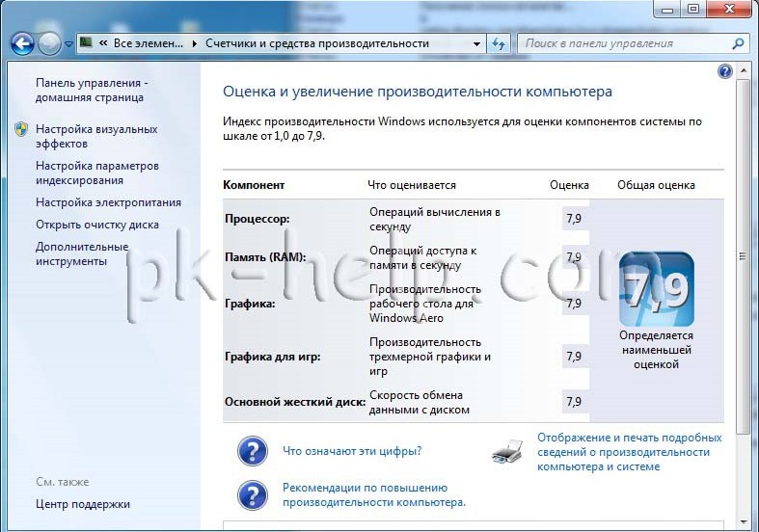Click question icon beside "Рекомендации по повышению"

point(252,494)
